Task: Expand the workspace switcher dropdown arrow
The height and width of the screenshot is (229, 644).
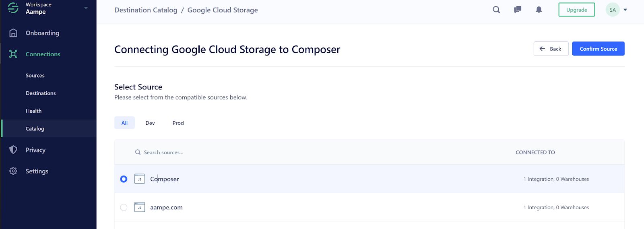Action: 86,8
